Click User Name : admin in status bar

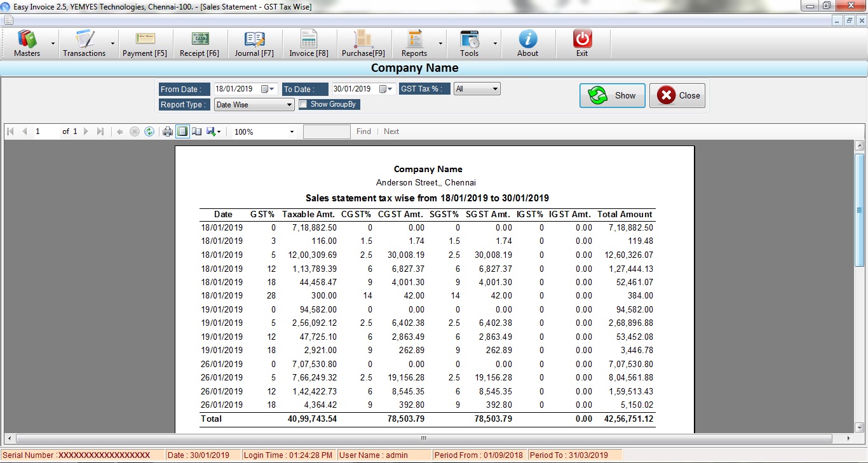coord(383,455)
